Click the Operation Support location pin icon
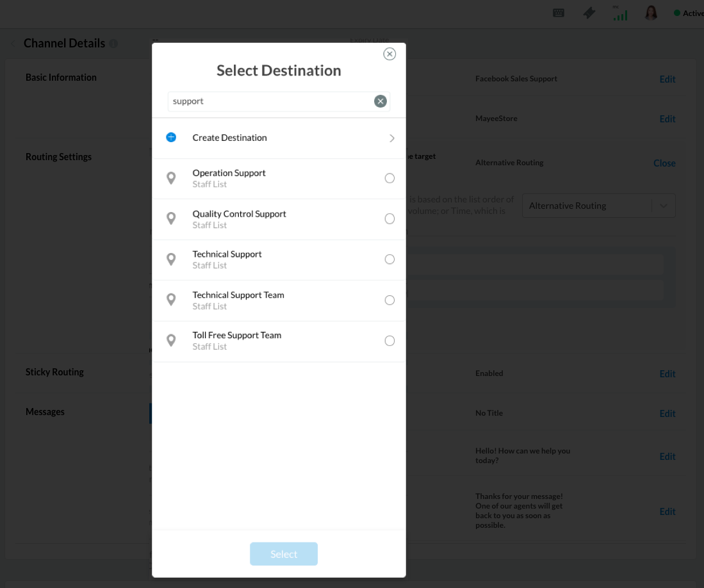This screenshot has width=704, height=588. pos(171,178)
